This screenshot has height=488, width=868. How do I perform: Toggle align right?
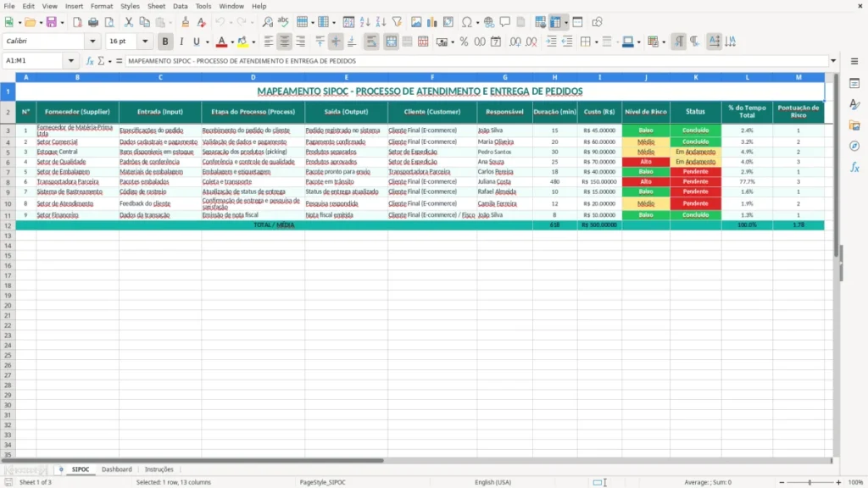point(301,42)
